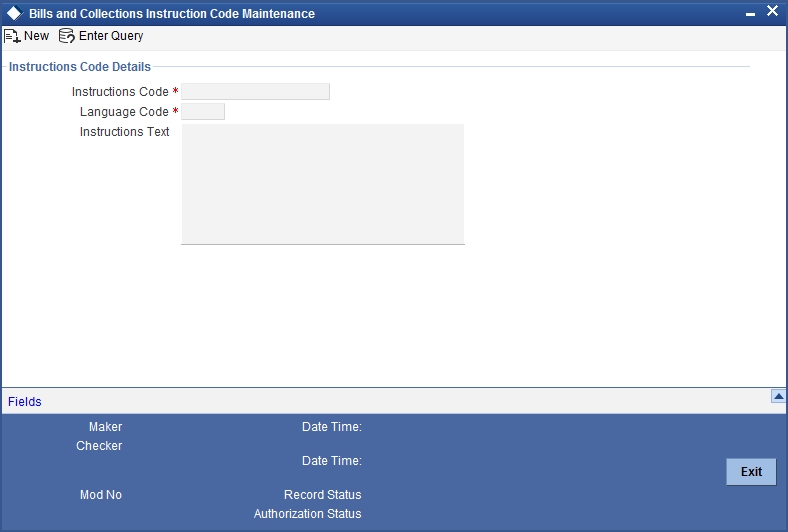Click the Enter Query database icon
Image resolution: width=788 pixels, height=532 pixels.
pos(67,36)
